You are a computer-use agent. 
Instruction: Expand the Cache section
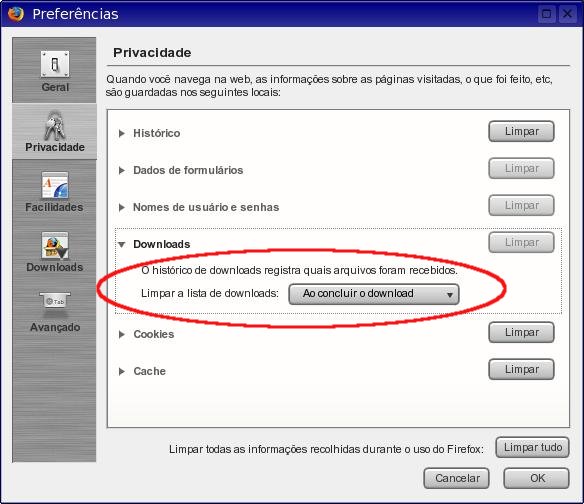121,371
